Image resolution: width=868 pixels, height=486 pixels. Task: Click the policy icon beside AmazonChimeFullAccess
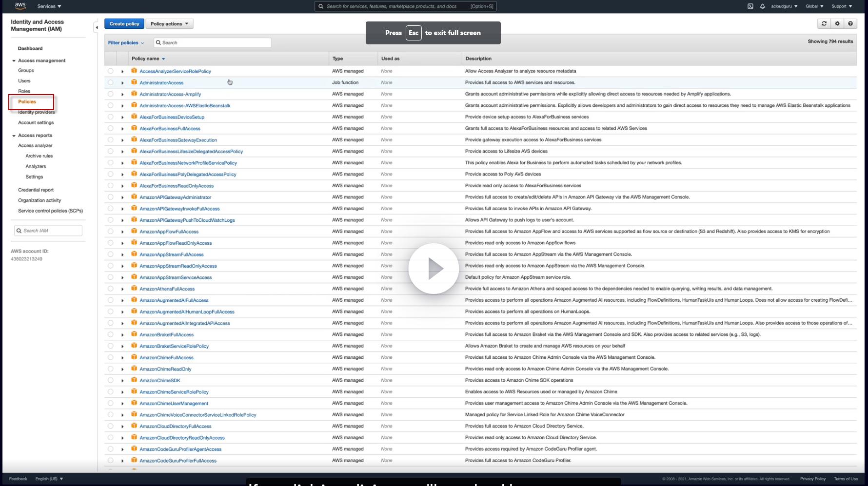[134, 357]
